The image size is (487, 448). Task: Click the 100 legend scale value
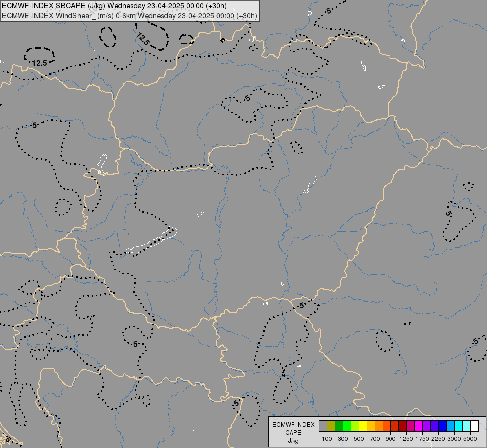click(x=327, y=439)
